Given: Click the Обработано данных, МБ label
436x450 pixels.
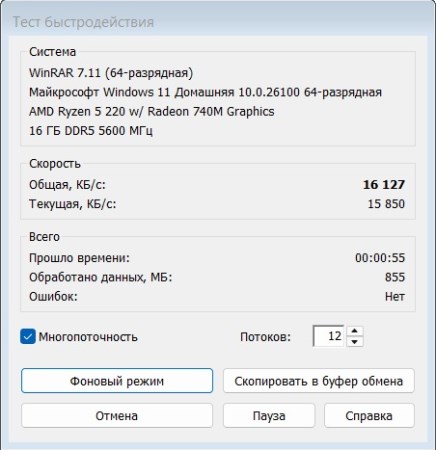Looking at the screenshot, I should (x=101, y=277).
